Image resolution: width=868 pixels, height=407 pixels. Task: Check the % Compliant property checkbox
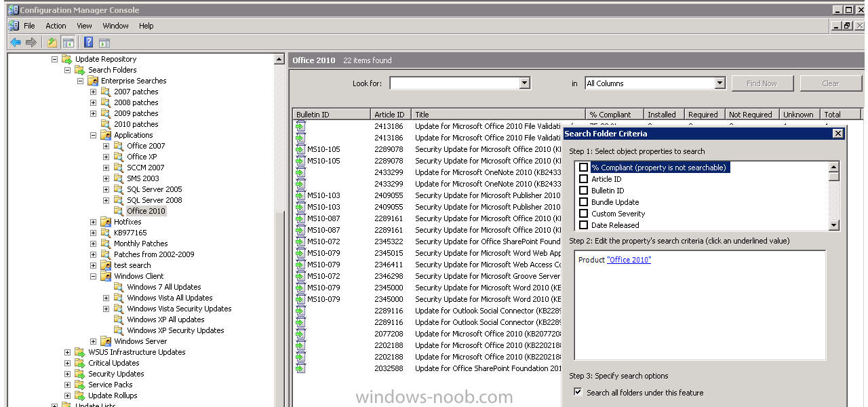[583, 168]
